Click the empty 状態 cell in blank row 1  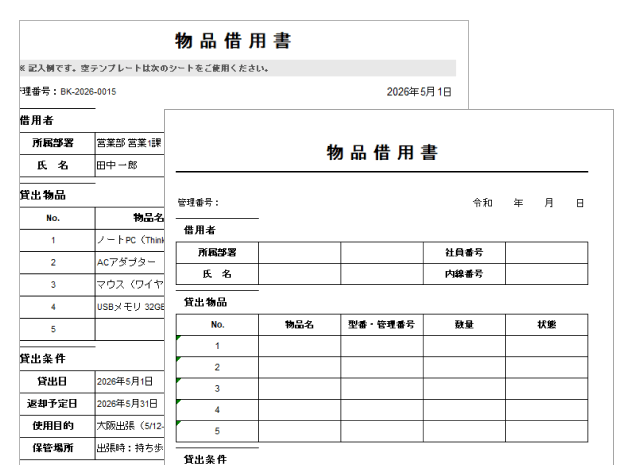547,346
